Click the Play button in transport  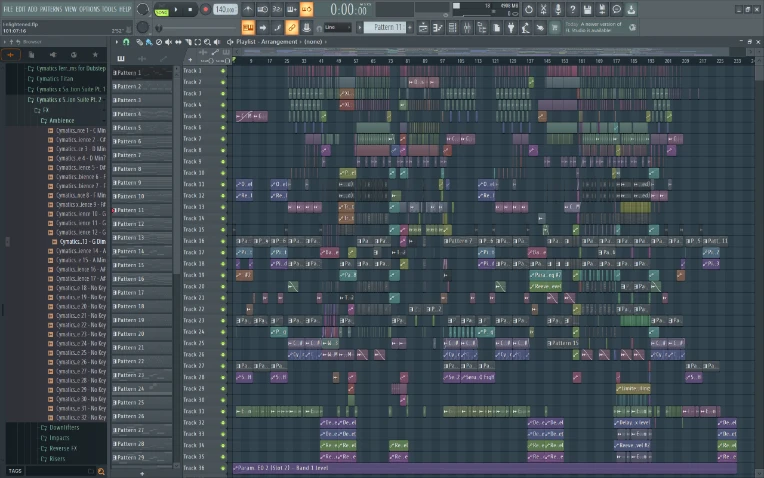[x=175, y=9]
